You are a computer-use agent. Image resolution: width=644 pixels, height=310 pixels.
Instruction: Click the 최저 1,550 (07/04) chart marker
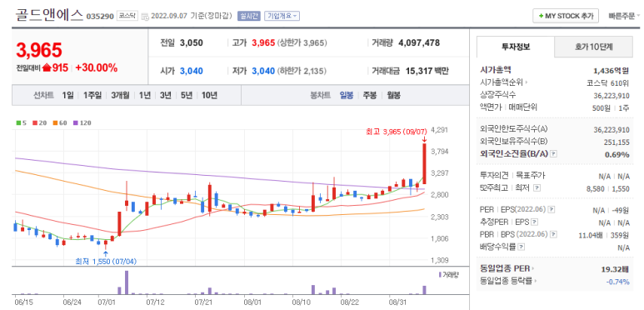tap(106, 261)
